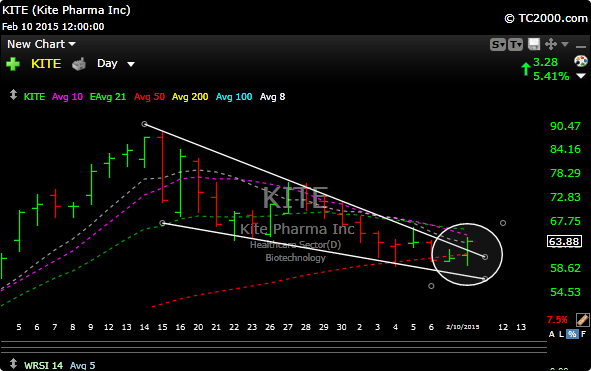The image size is (591, 371).
Task: Click the lower trendline start handle near 15
Action: point(162,223)
